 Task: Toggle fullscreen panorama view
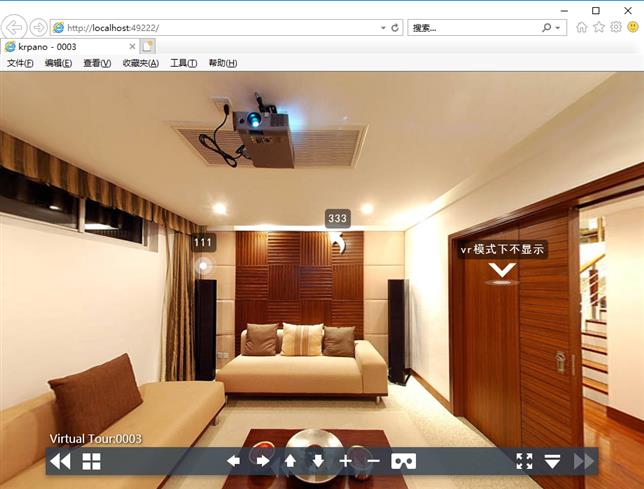tap(524, 461)
